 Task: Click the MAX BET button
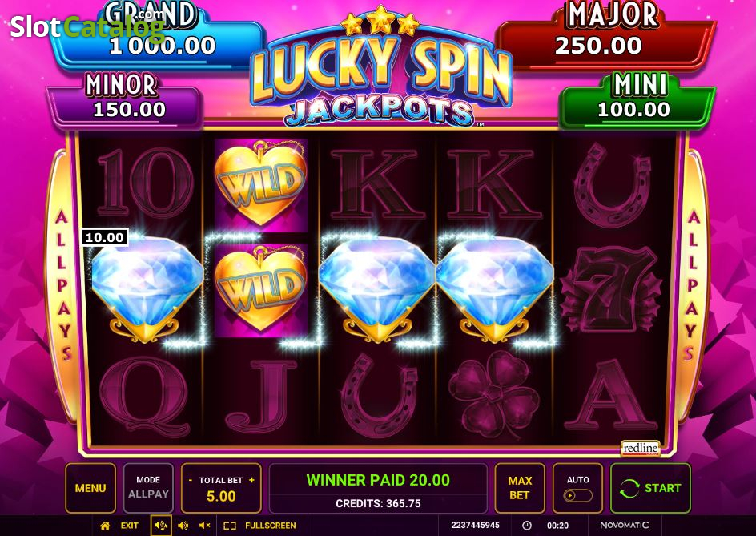[520, 488]
